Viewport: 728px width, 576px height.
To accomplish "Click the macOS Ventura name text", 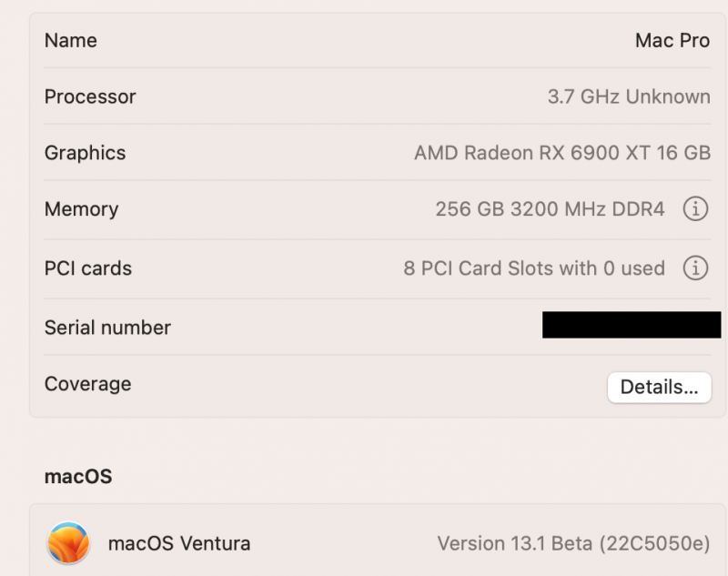I will coord(179,544).
